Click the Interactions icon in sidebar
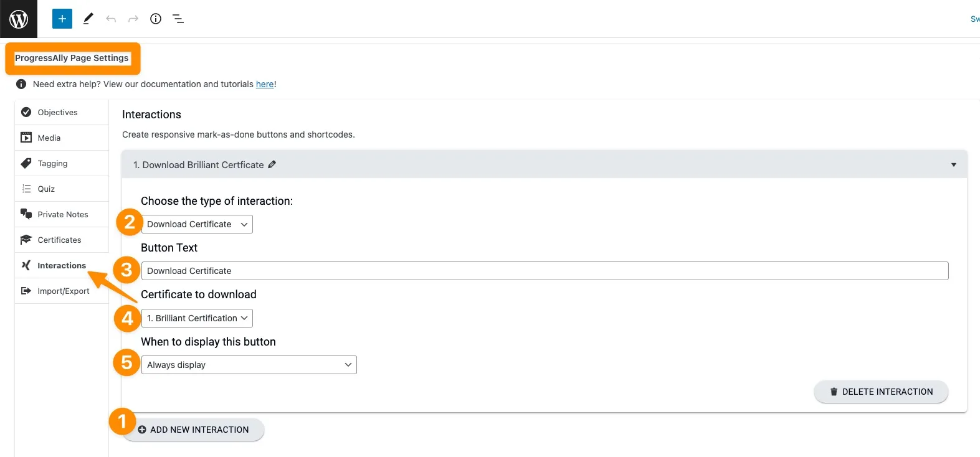The image size is (980, 457). click(26, 265)
